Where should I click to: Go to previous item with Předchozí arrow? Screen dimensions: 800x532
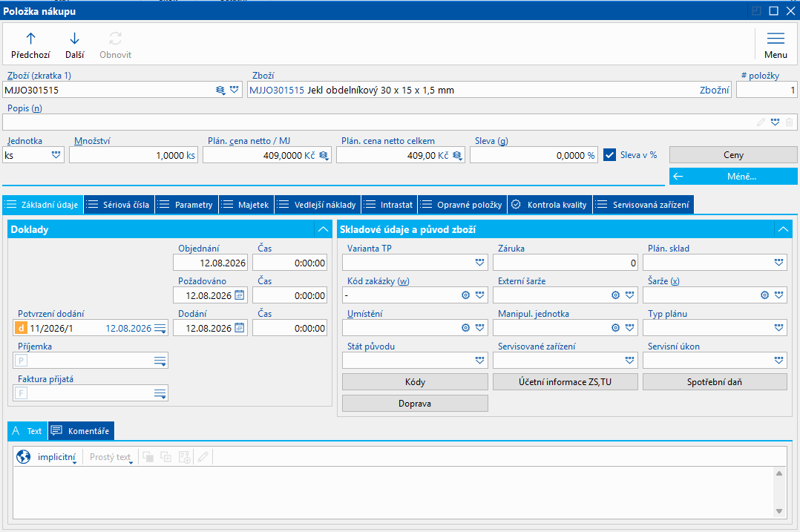[x=30, y=45]
